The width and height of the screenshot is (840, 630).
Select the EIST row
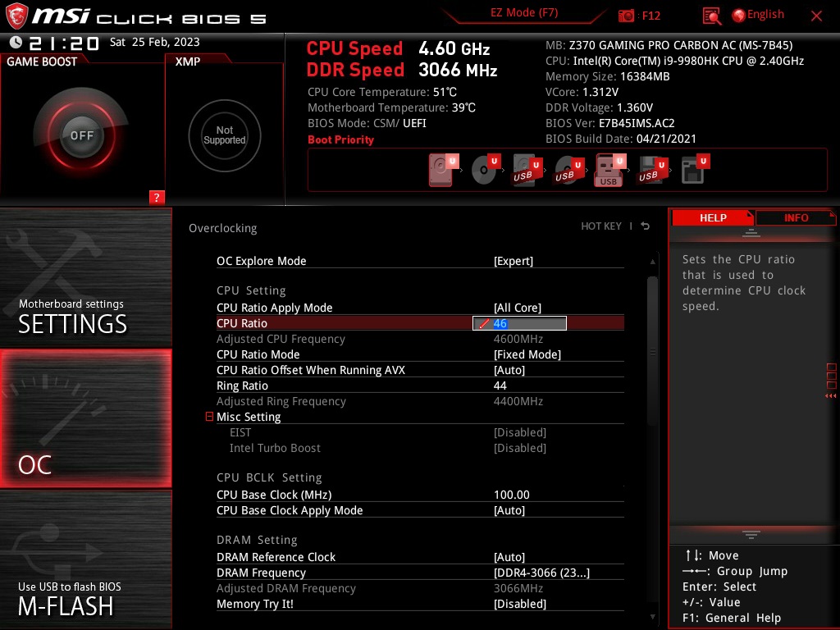coord(420,432)
